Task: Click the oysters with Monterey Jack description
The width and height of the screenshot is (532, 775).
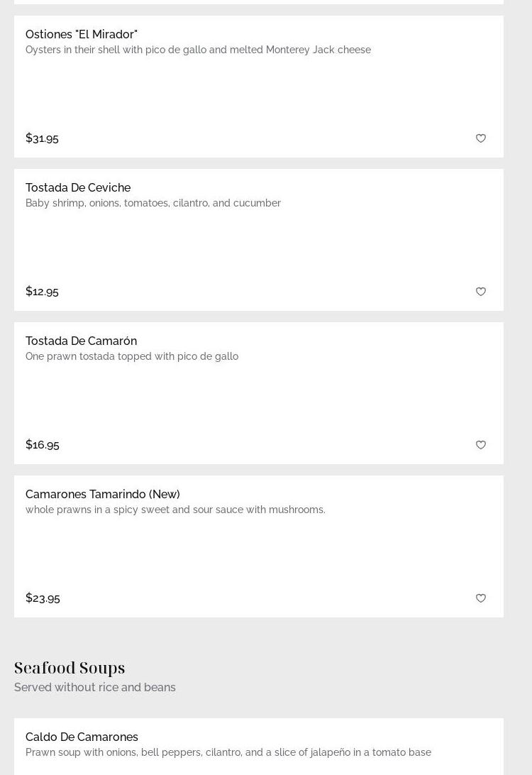Action: click(198, 50)
